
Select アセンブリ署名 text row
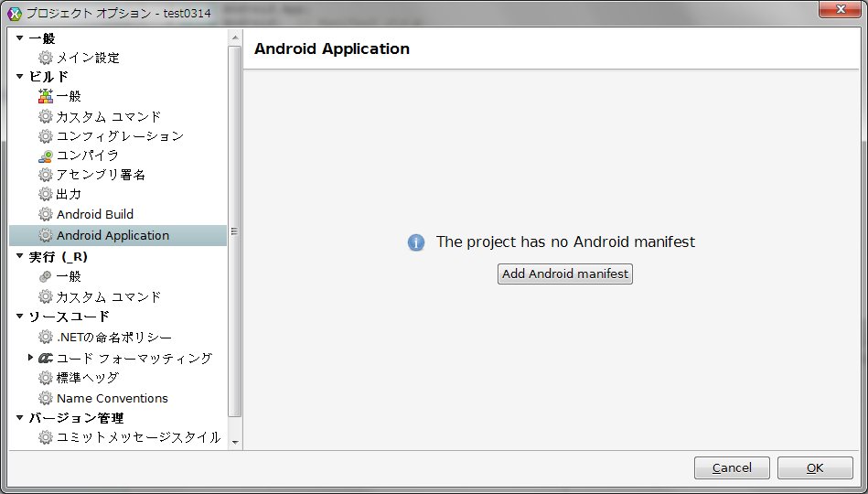(101, 175)
